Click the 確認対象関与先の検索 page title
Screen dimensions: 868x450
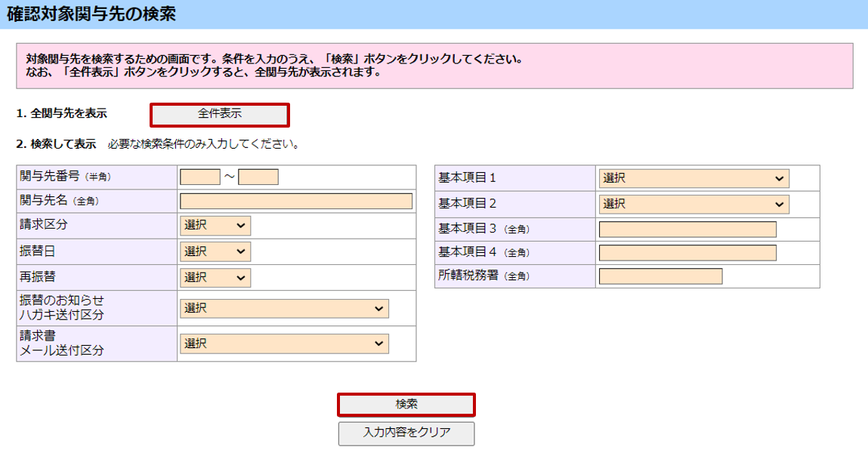click(x=91, y=14)
